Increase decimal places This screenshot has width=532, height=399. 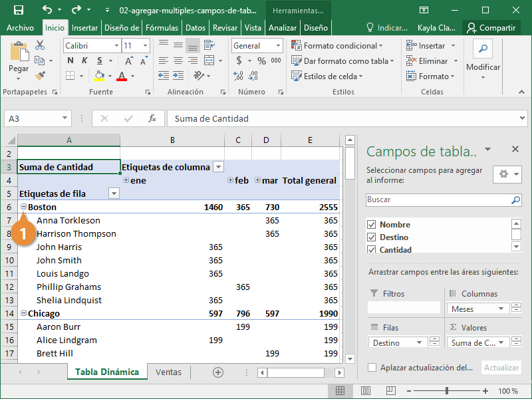coord(239,76)
